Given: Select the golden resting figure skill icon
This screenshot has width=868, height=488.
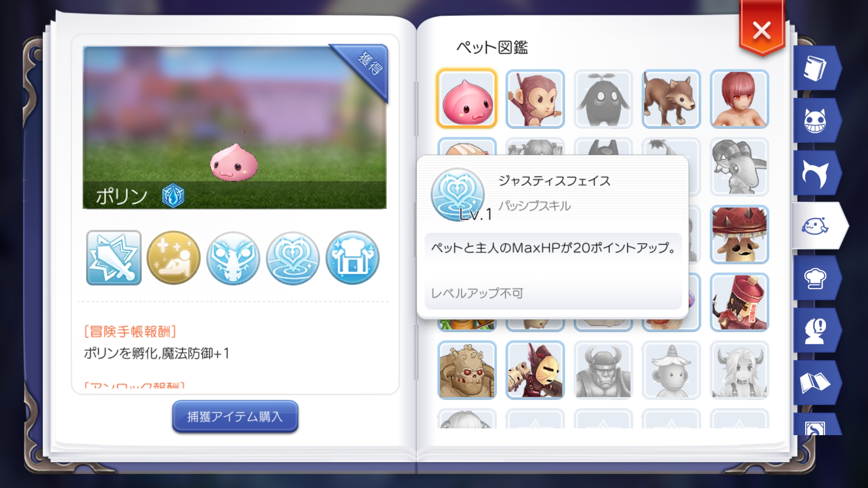Looking at the screenshot, I should pos(174,258).
